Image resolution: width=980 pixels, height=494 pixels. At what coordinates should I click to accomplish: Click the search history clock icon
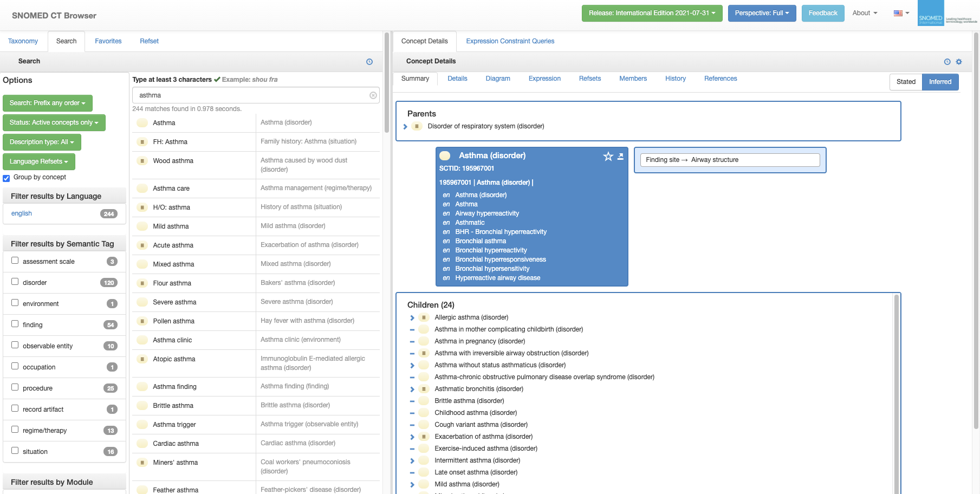[x=369, y=62]
